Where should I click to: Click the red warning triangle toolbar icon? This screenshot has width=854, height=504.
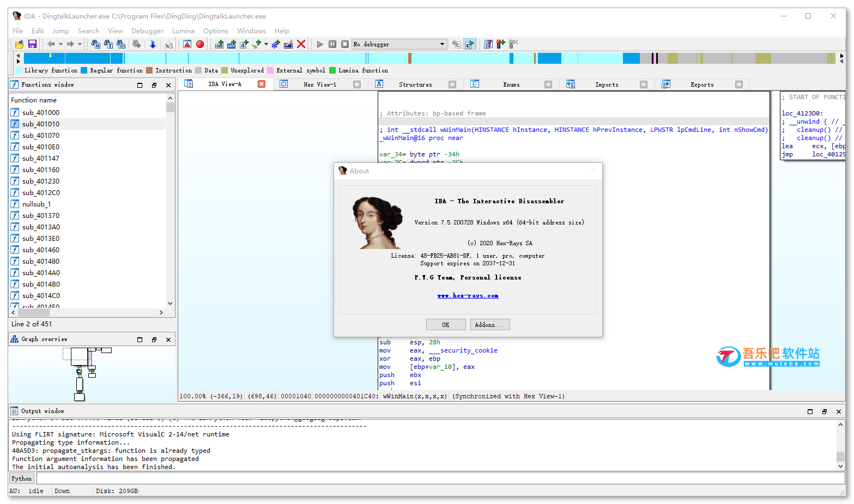click(187, 44)
